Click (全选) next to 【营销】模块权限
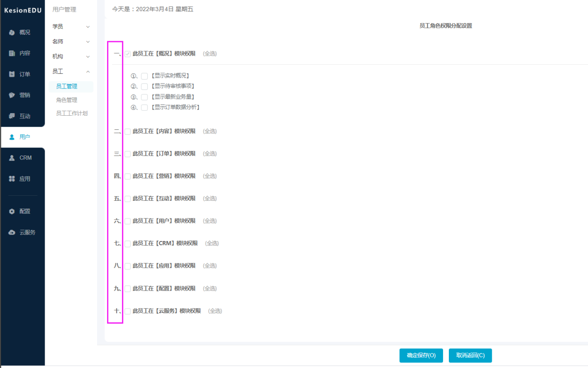The image size is (588, 368). coord(210,176)
